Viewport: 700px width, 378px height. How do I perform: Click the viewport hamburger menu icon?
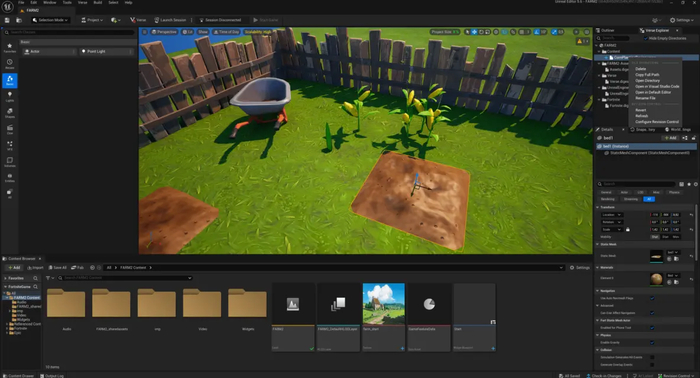pyautogui.click(x=144, y=32)
